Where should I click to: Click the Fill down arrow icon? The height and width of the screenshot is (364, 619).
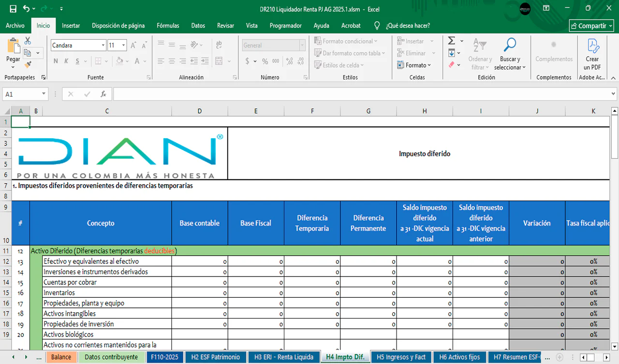451,53
